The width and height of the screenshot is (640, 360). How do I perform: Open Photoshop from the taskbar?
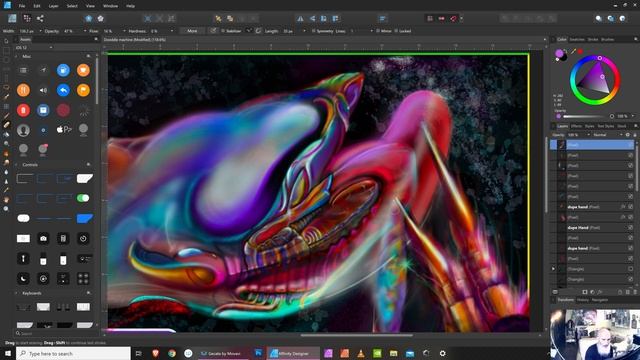click(258, 353)
